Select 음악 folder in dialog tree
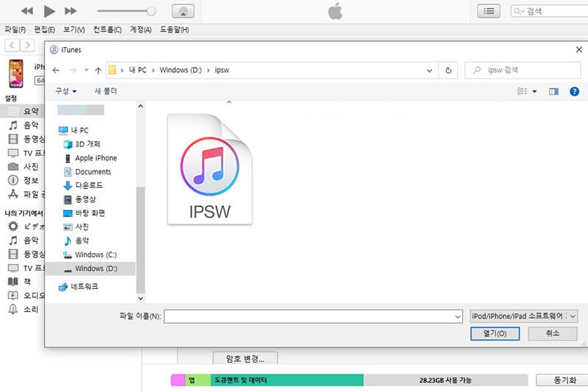 (x=76, y=240)
